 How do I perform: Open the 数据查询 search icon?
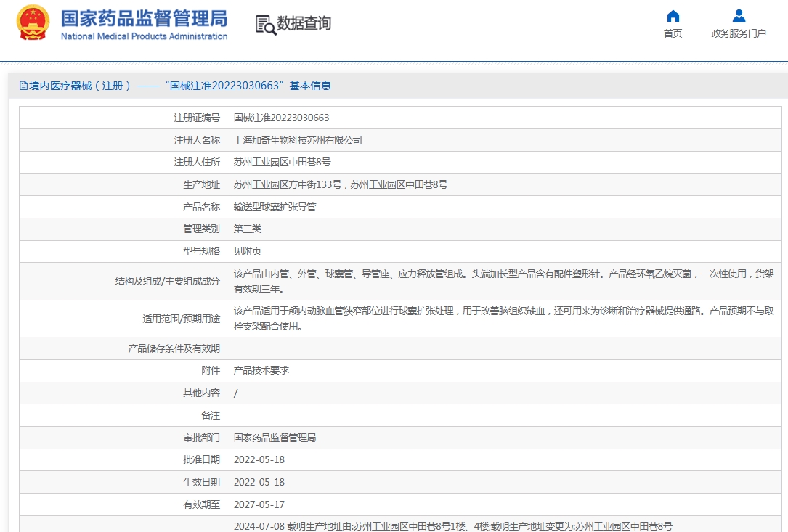point(266,25)
